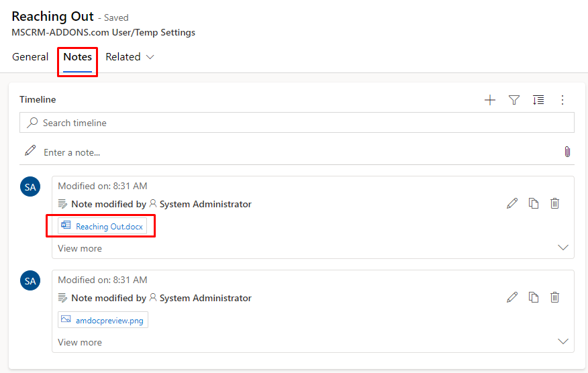
Task: Delete the Reaching Out.docx note with trash icon
Action: (x=554, y=203)
